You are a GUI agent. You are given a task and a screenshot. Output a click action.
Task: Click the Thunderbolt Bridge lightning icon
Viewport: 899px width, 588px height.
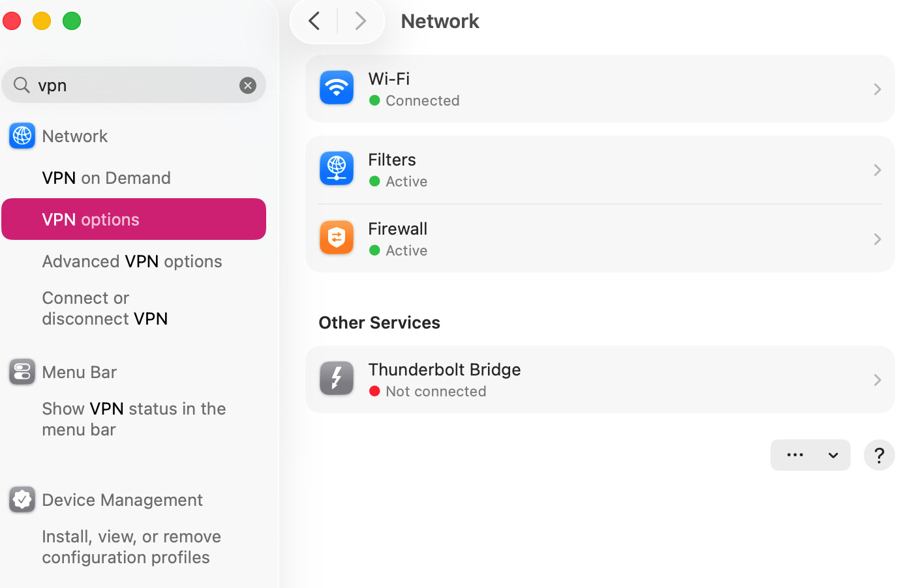click(337, 379)
